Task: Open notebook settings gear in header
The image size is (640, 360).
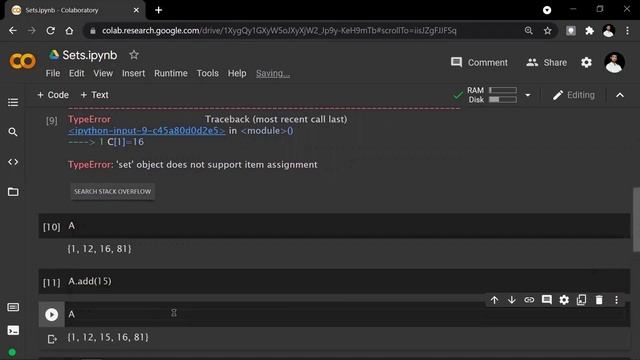Action: [586, 62]
